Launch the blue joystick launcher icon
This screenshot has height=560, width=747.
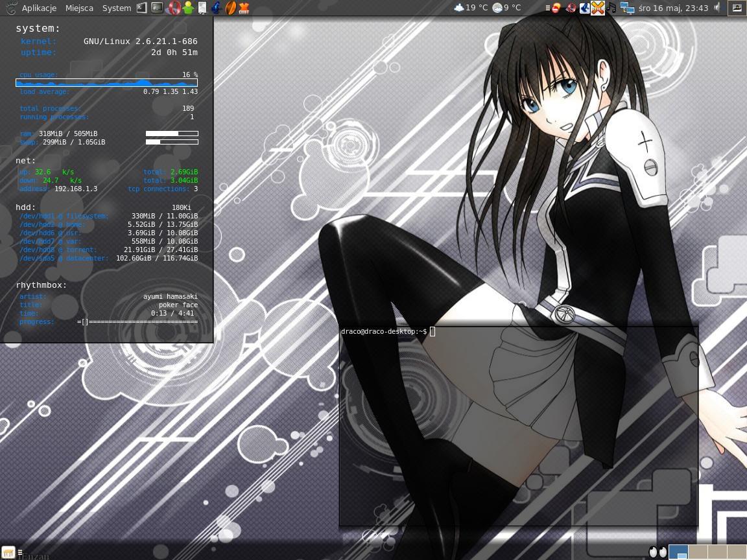[217, 8]
